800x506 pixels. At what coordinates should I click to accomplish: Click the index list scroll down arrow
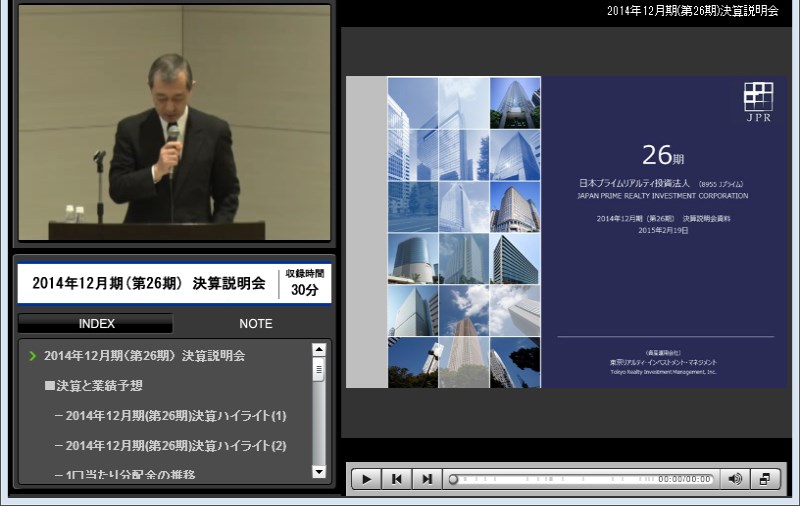coord(319,472)
